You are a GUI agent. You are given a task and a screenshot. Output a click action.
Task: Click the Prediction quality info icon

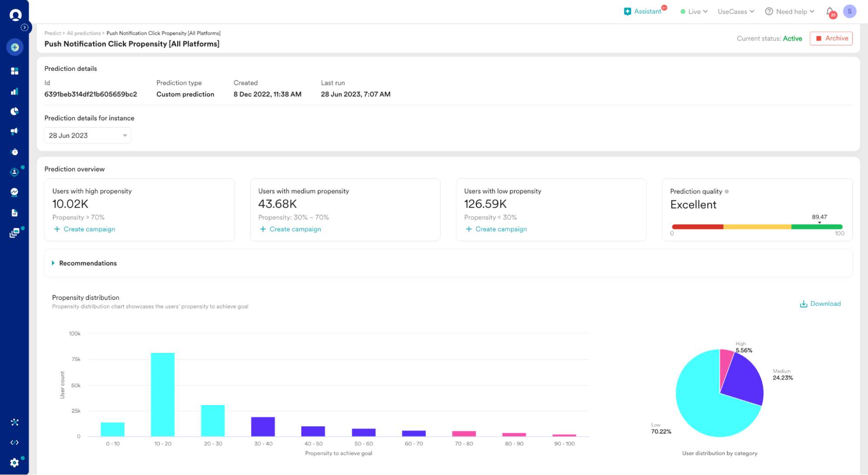726,192
